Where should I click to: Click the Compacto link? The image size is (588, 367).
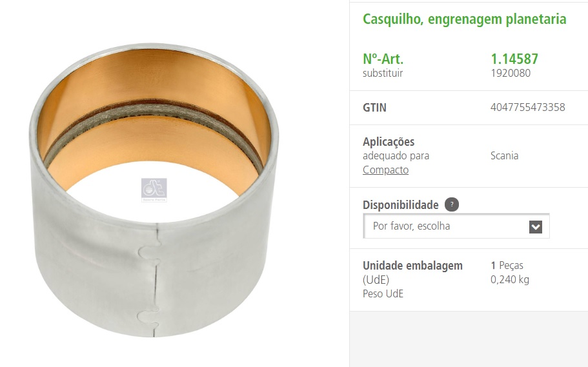pos(385,170)
